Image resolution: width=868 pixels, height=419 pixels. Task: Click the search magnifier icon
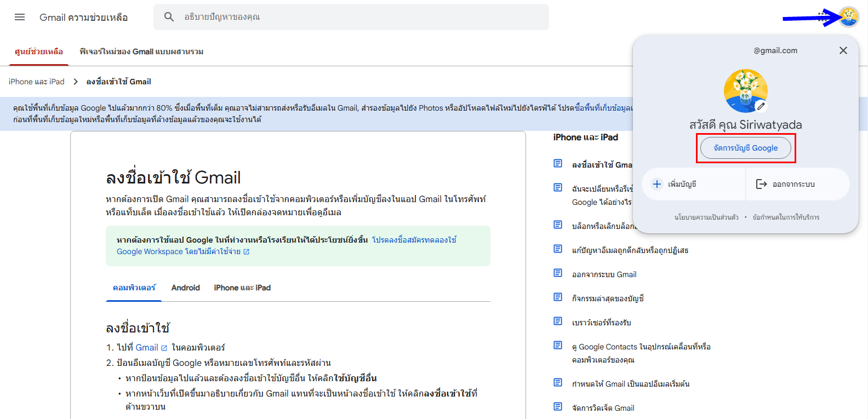[x=169, y=17]
